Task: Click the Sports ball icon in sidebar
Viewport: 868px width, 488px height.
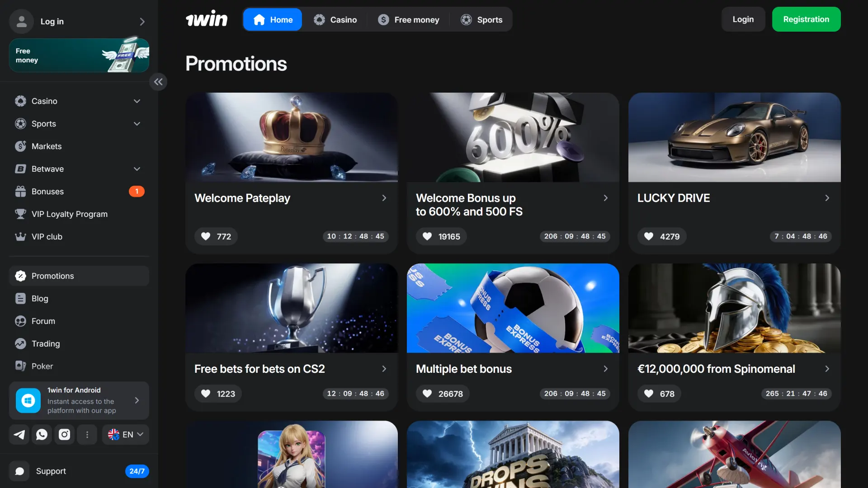Action: (20, 123)
